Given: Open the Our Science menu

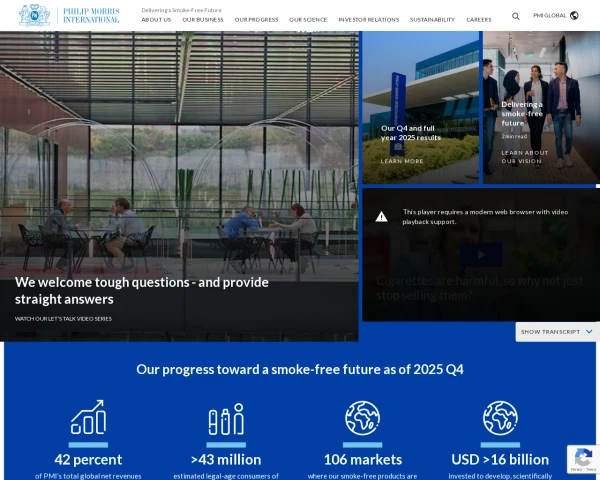Looking at the screenshot, I should point(308,20).
